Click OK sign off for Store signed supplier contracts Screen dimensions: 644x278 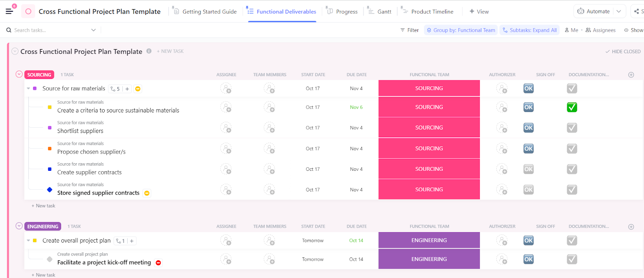click(x=528, y=190)
